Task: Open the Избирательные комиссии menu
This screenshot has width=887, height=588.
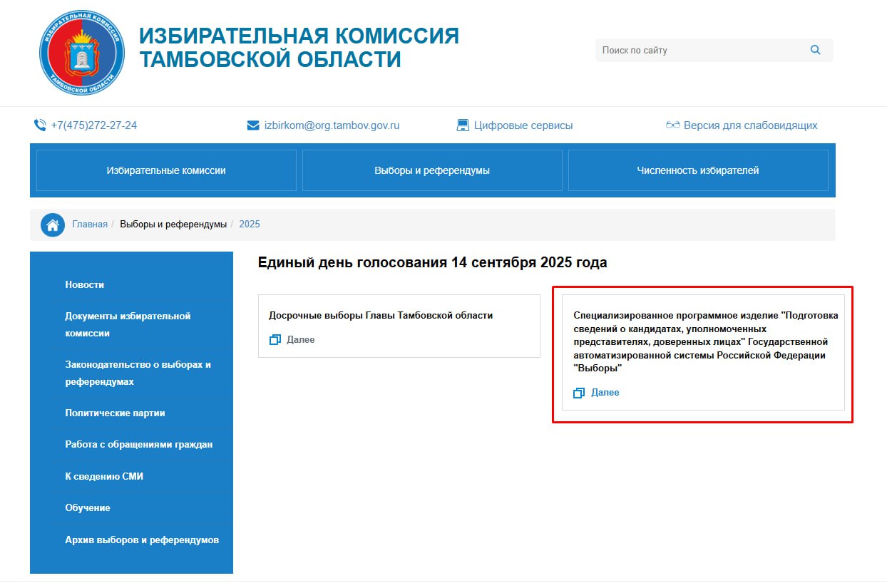Action: click(x=166, y=170)
